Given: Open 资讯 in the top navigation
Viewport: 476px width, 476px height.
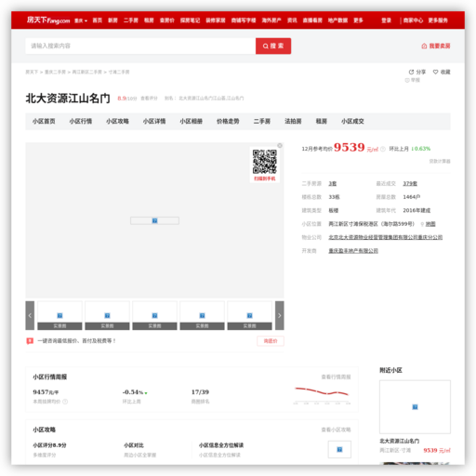Looking at the screenshot, I should pos(292,20).
